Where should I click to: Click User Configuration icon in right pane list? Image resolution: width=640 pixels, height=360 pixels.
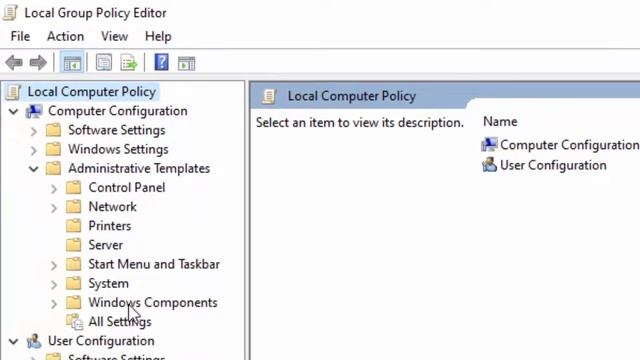point(489,165)
